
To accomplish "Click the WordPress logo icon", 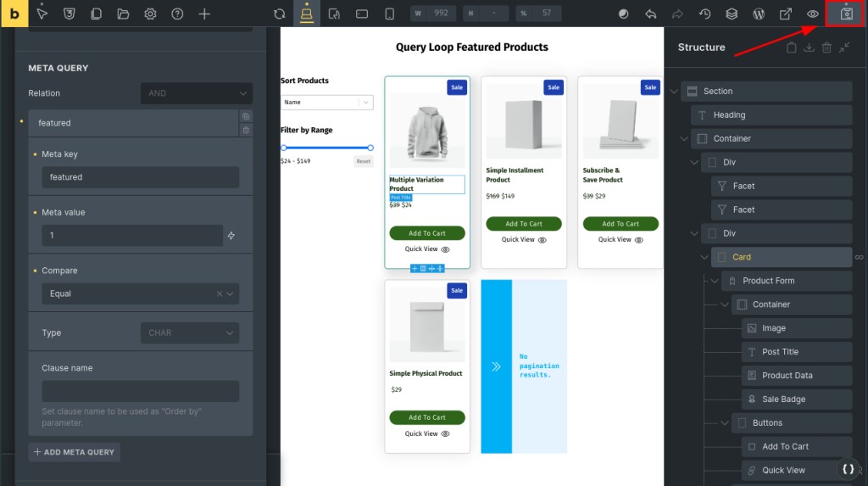I will tap(759, 14).
